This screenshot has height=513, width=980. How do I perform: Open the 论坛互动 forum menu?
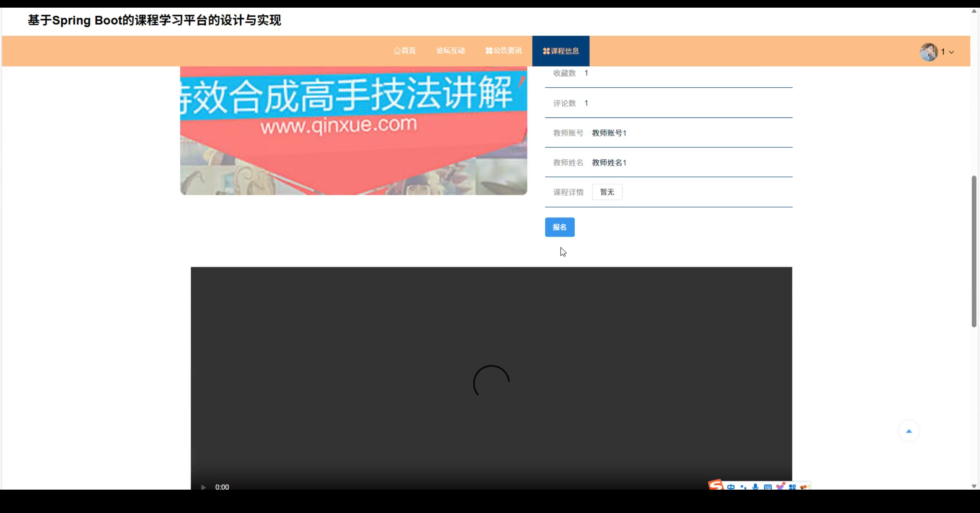450,51
